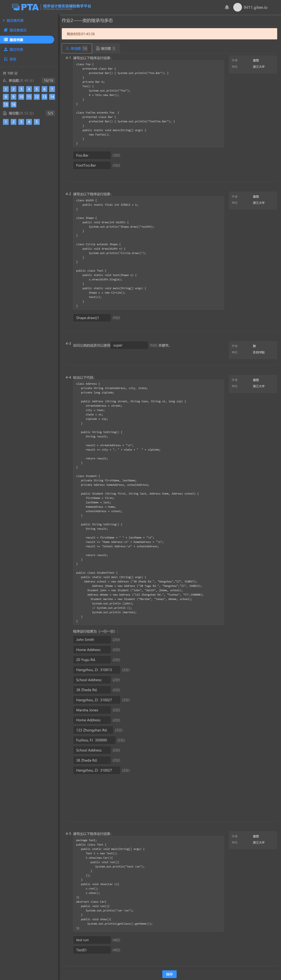This screenshot has width=281, height=980.
Task: Open the 题目集概况 sidebar item
Action: pyautogui.click(x=15, y=30)
